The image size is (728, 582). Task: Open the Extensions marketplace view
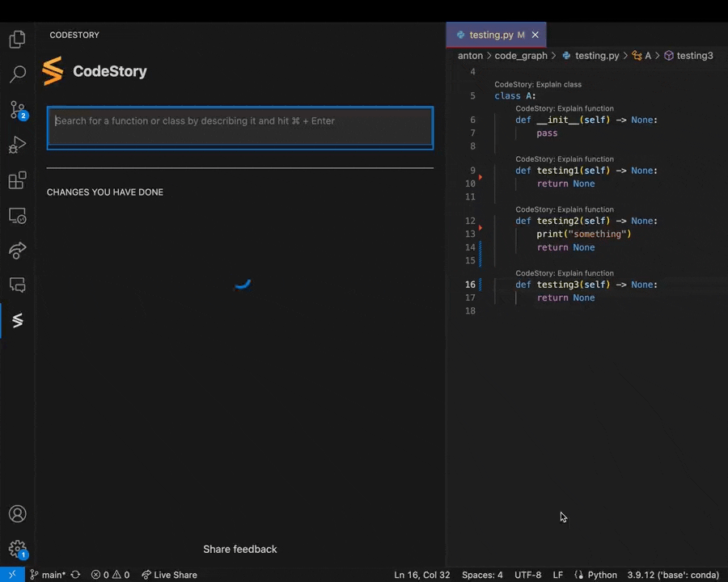click(17, 180)
